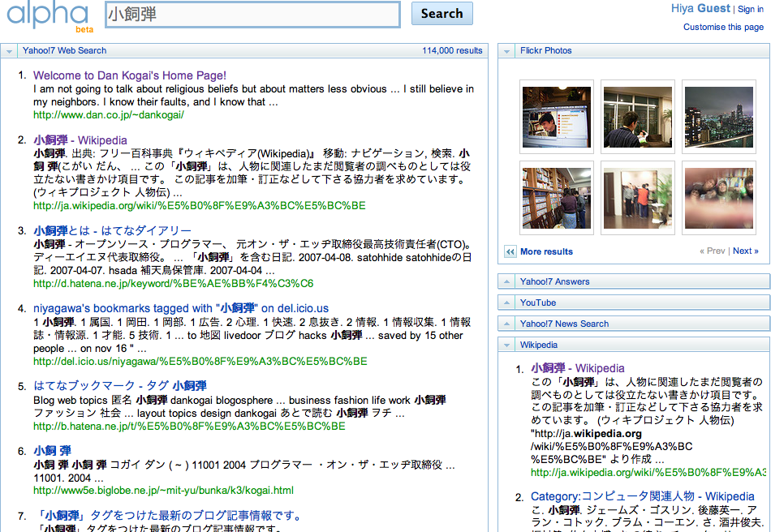Go to Next Flickr photos page
The height and width of the screenshot is (532, 771).
[745, 251]
